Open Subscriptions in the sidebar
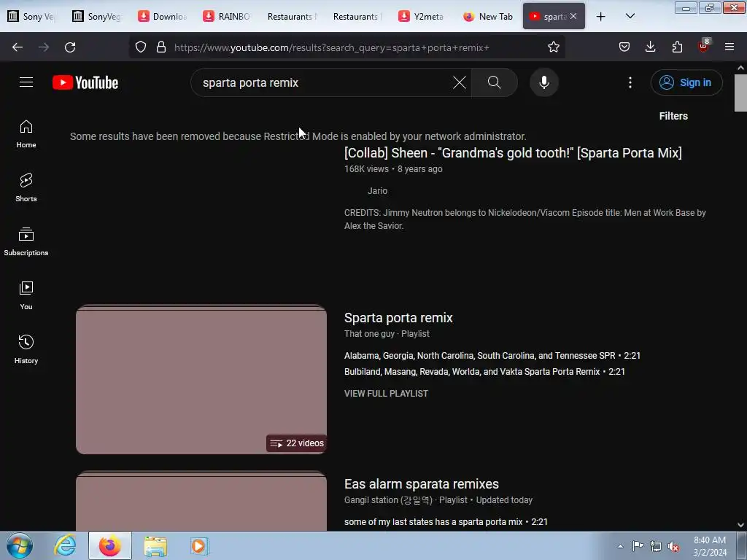The image size is (747, 560). (26, 241)
